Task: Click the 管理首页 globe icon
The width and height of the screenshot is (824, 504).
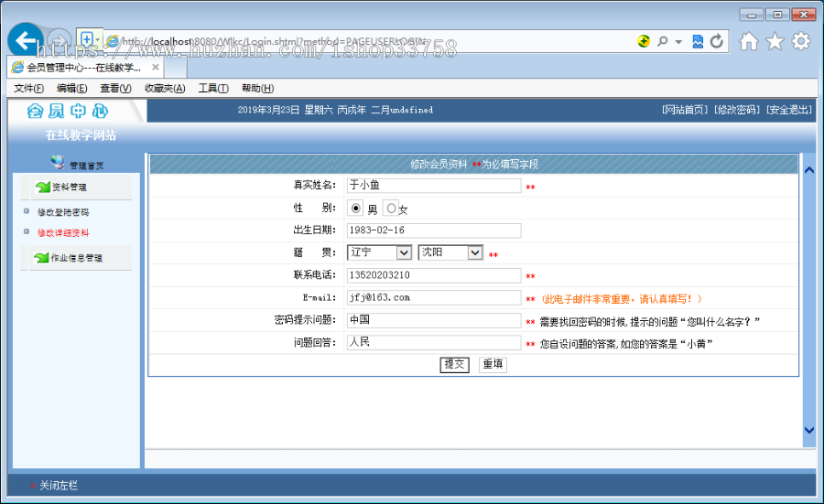Action: (x=58, y=162)
